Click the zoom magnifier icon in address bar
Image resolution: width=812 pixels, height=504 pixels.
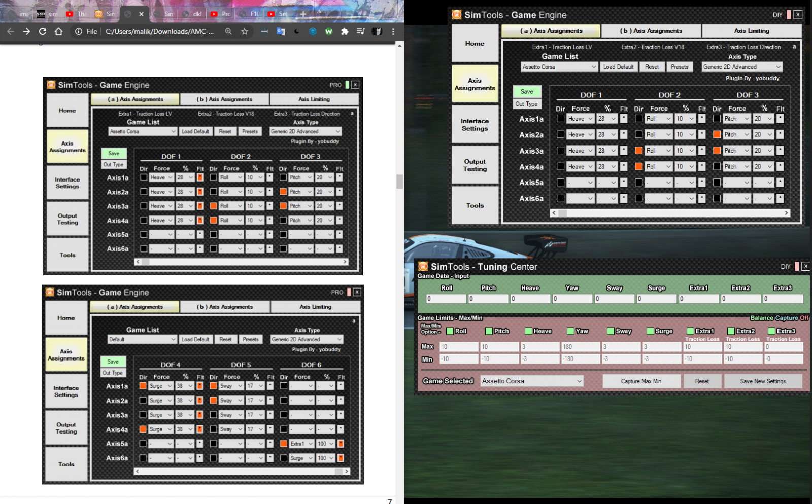coord(228,31)
